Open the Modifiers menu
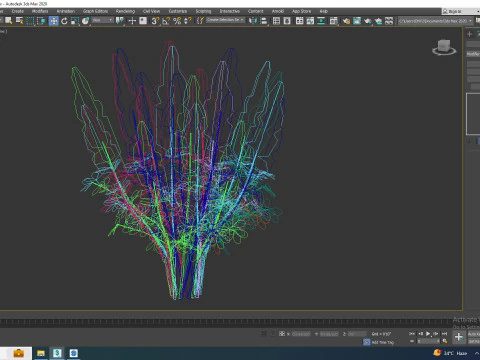This screenshot has height=360, width=480. (x=40, y=11)
